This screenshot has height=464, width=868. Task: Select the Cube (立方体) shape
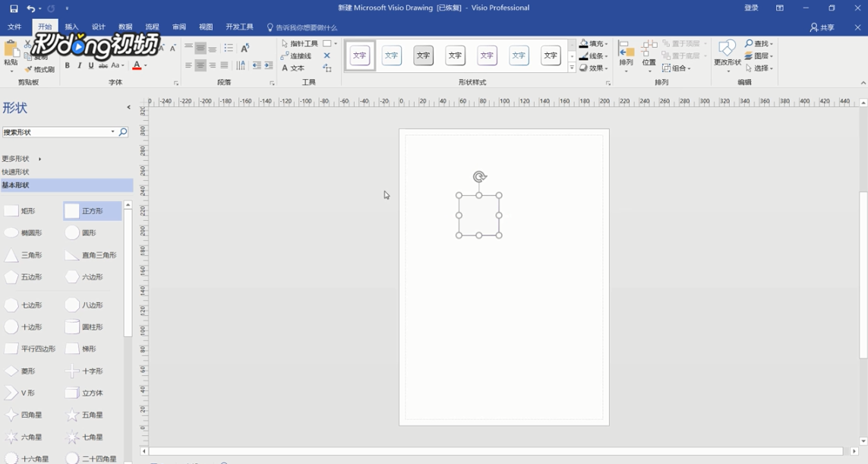coord(85,393)
